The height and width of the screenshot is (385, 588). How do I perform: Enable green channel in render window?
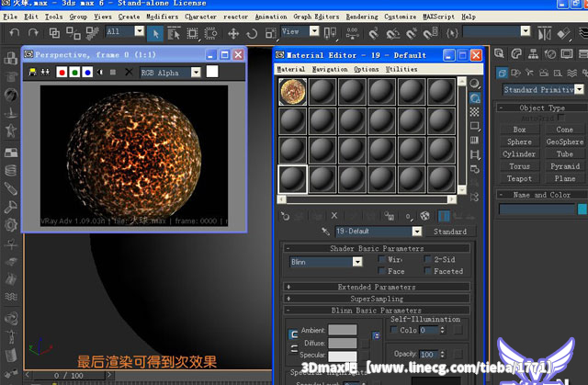74,72
